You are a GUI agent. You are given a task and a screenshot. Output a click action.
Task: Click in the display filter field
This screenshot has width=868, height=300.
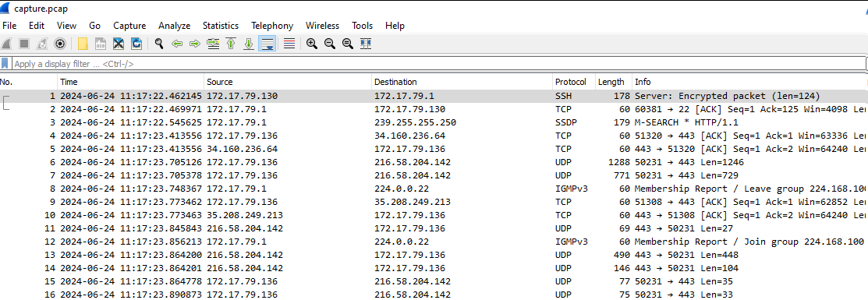438,64
